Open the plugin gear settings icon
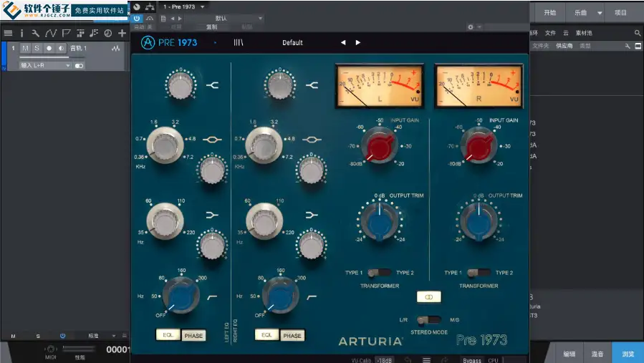This screenshot has height=363, width=644. coord(471,27)
